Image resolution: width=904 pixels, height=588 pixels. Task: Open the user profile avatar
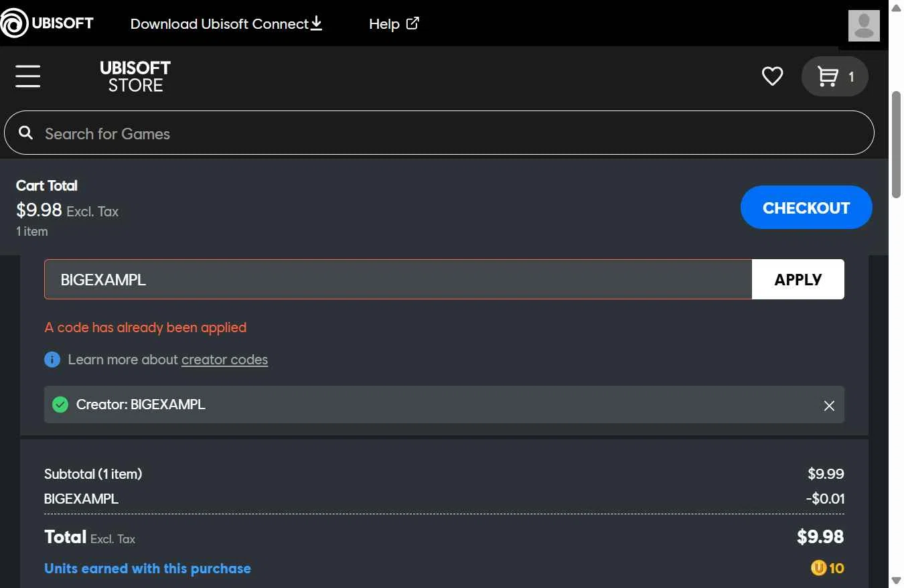point(864,25)
